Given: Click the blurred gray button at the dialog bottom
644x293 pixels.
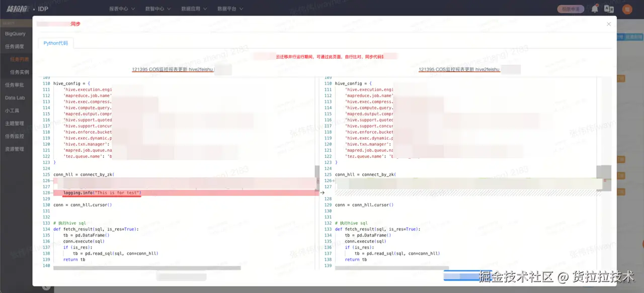Looking at the screenshot, I should [x=181, y=277].
